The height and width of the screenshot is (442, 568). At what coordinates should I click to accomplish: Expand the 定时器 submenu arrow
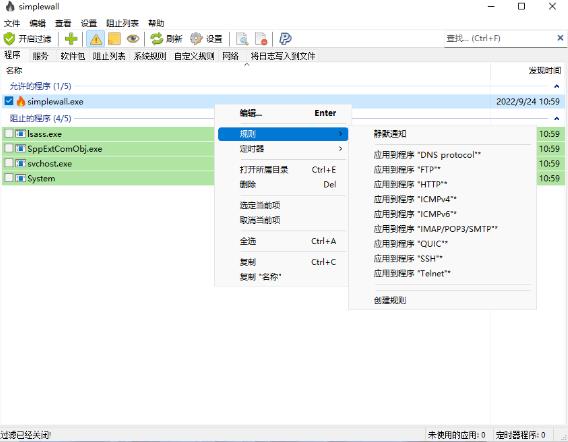[x=340, y=149]
